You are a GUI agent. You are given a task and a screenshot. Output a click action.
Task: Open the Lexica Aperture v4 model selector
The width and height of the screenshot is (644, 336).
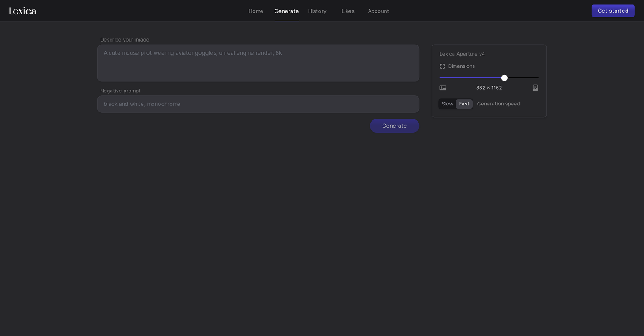click(x=462, y=54)
